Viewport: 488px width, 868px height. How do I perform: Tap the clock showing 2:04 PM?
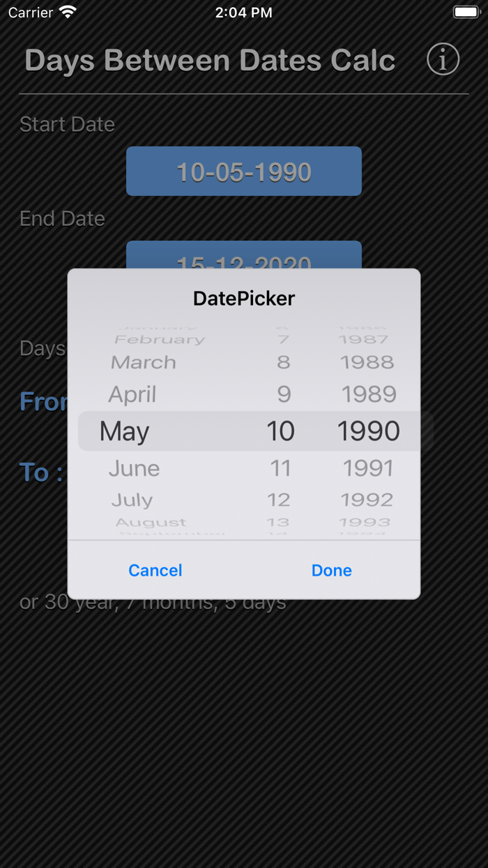pos(243,11)
